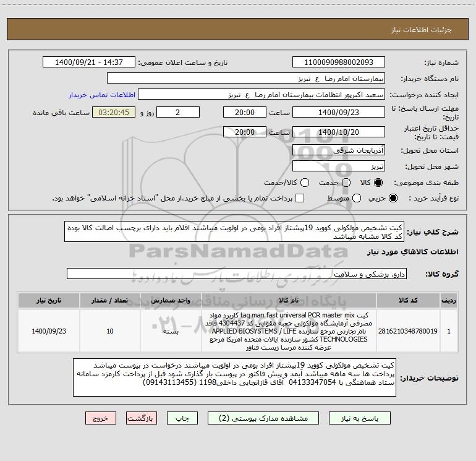The width and height of the screenshot is (476, 461).
Task: Click the response deadline time 20:00 field
Action: (245, 112)
